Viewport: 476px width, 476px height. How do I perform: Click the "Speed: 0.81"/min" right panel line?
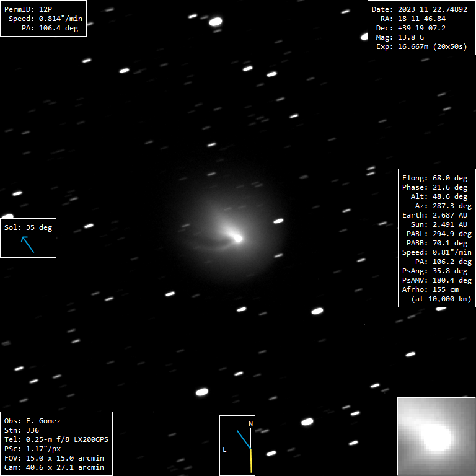(x=437, y=252)
